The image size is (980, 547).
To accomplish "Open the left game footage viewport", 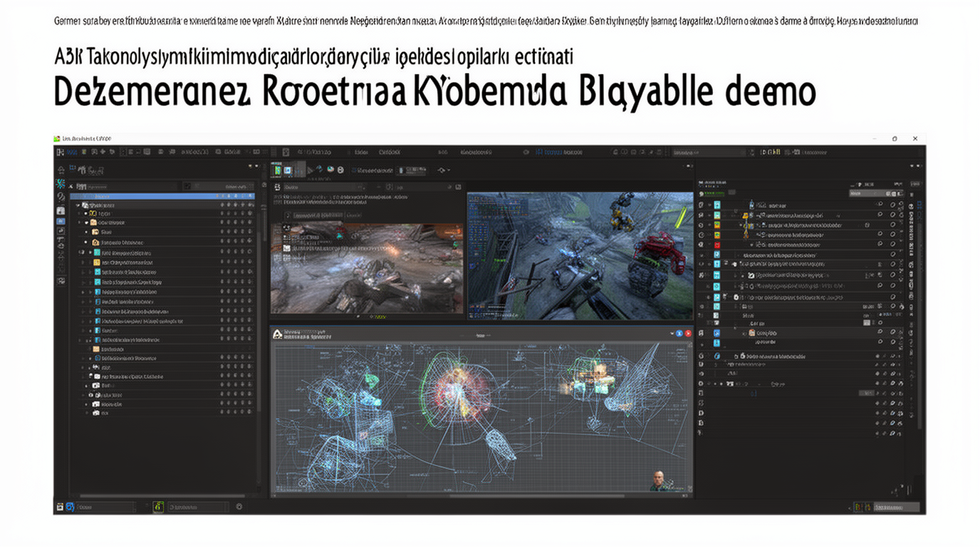I will click(x=367, y=268).
